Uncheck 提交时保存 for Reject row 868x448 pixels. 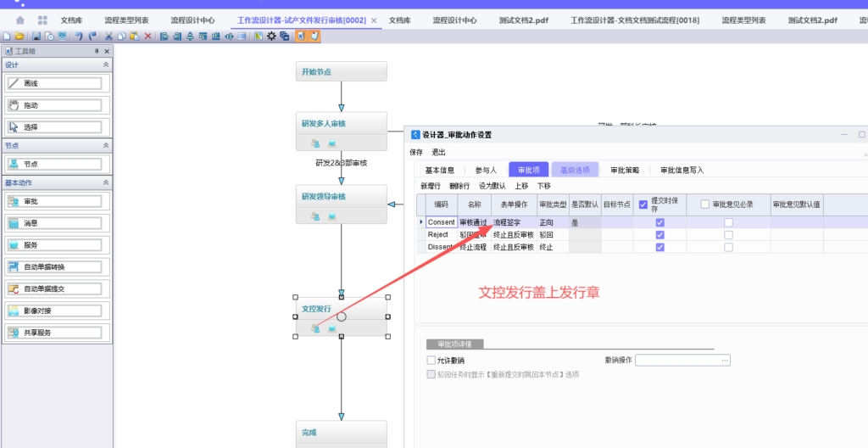coord(659,234)
